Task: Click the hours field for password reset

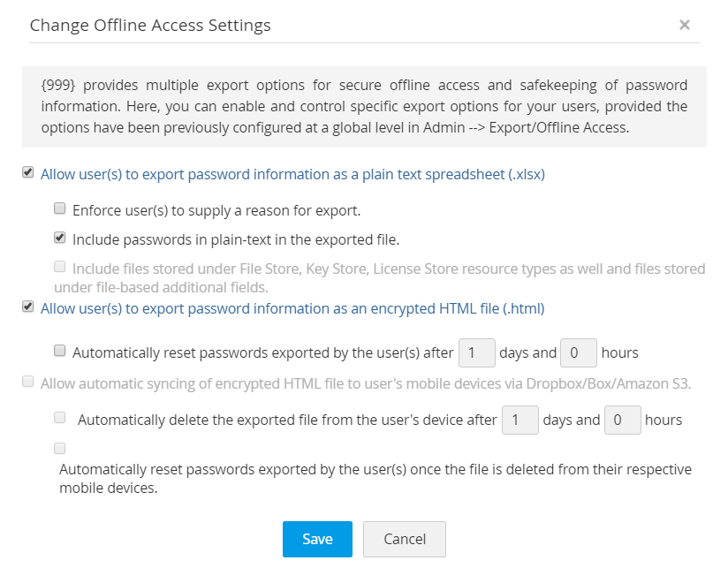Action: coord(580,352)
